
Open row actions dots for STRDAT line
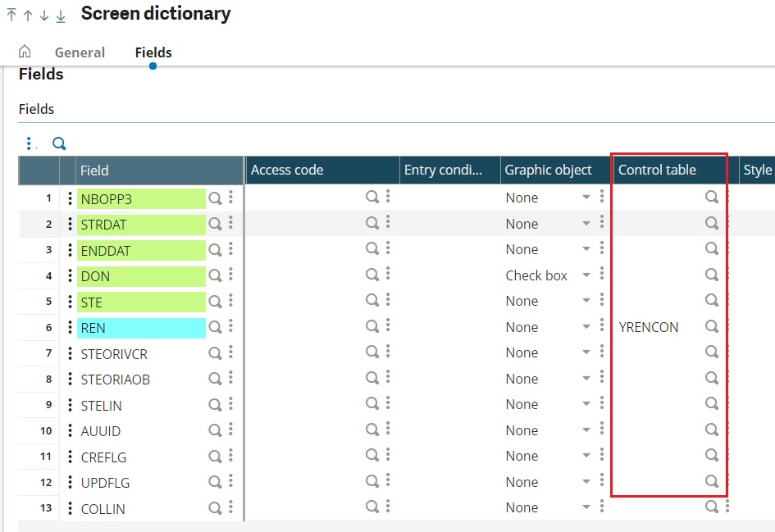pos(70,225)
